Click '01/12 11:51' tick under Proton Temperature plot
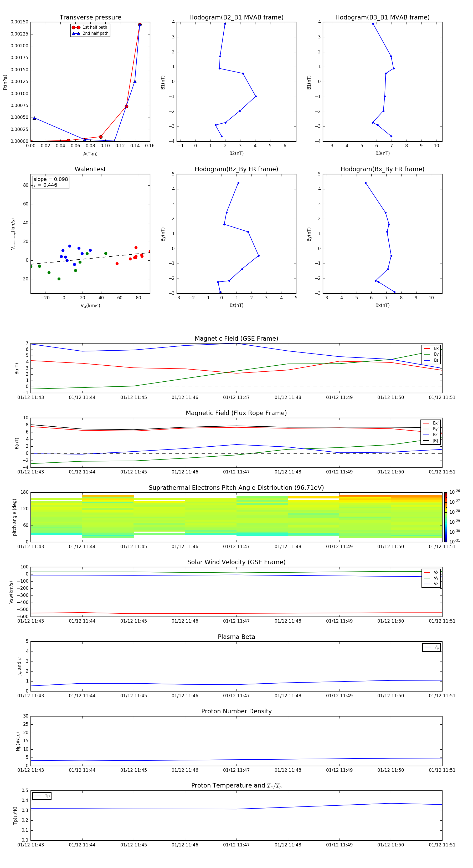 pyautogui.click(x=442, y=845)
